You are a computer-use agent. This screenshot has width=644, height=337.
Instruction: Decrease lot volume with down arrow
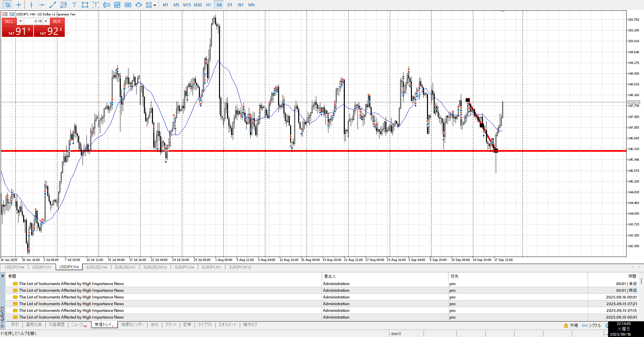20,21
